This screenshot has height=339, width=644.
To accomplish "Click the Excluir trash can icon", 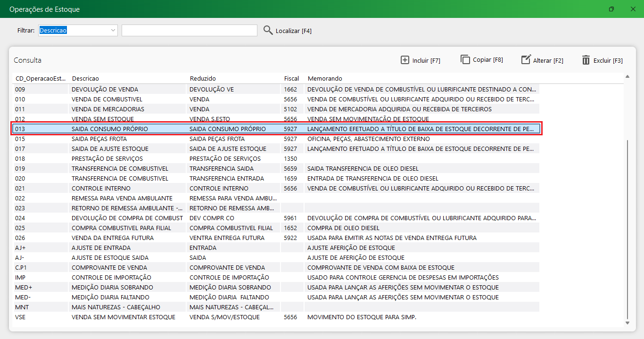I will 586,60.
